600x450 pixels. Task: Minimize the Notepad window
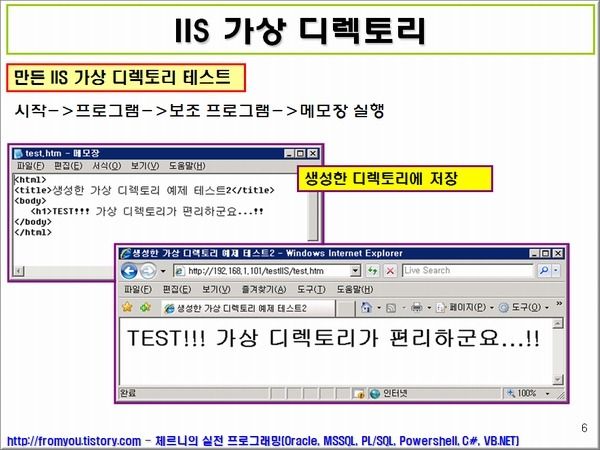coord(289,153)
